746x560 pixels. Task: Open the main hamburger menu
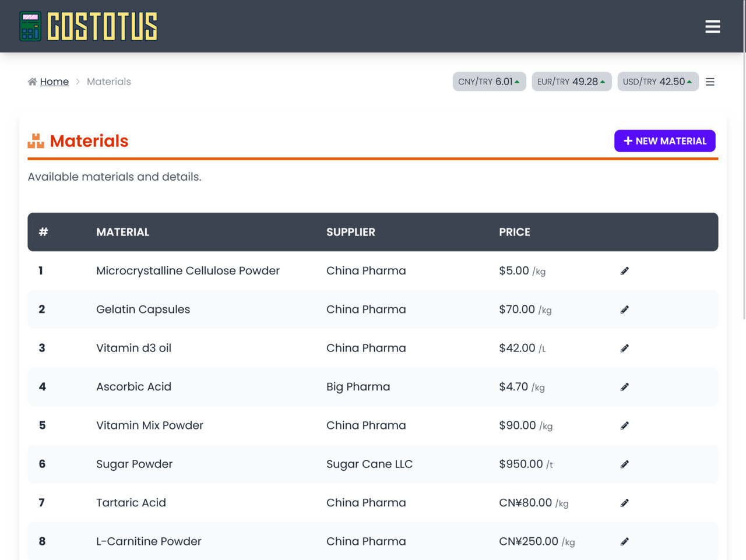tap(712, 27)
